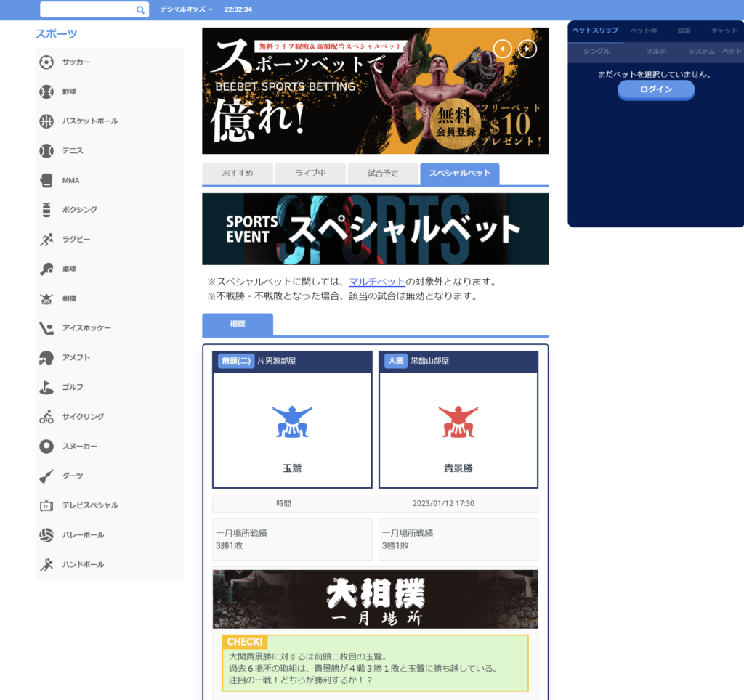Click the スポーツベットで億れ promo banner

click(376, 91)
